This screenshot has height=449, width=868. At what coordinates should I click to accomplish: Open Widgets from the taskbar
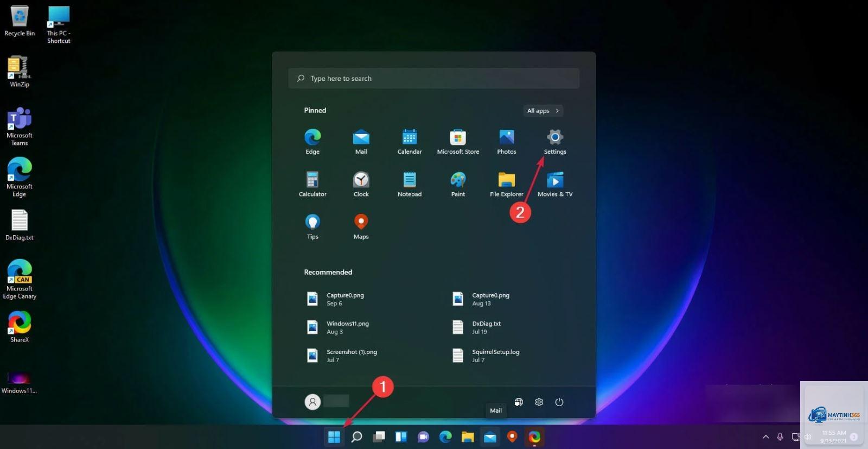pos(401,437)
